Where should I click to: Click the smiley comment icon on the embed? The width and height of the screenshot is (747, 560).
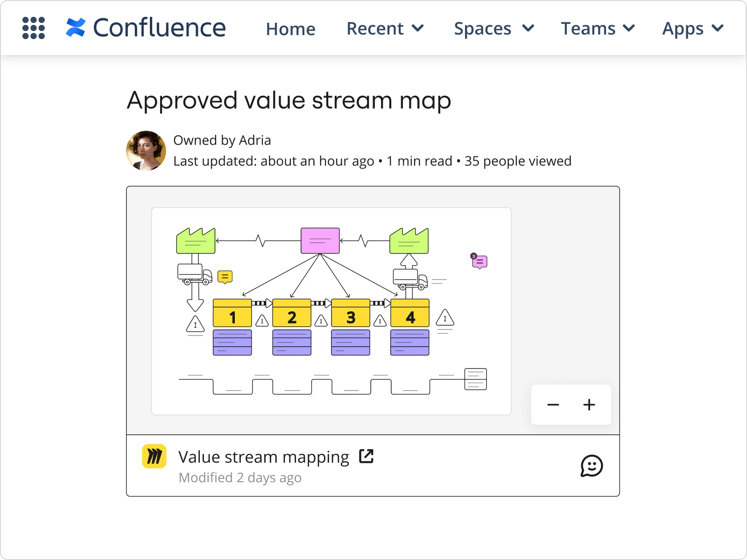coord(592,465)
